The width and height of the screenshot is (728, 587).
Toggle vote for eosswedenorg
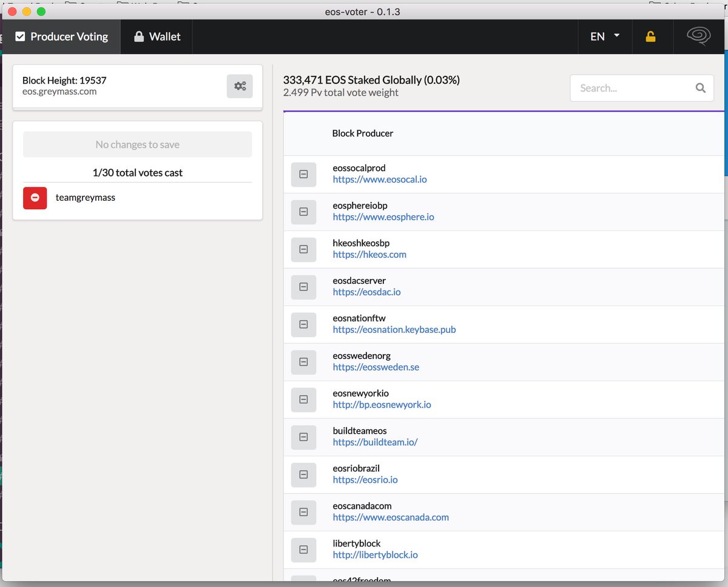(x=303, y=362)
